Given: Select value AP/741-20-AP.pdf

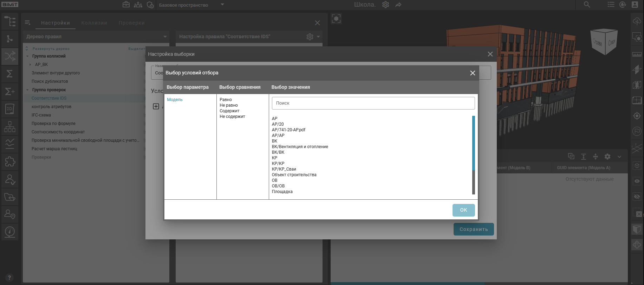Looking at the screenshot, I should click(x=288, y=130).
